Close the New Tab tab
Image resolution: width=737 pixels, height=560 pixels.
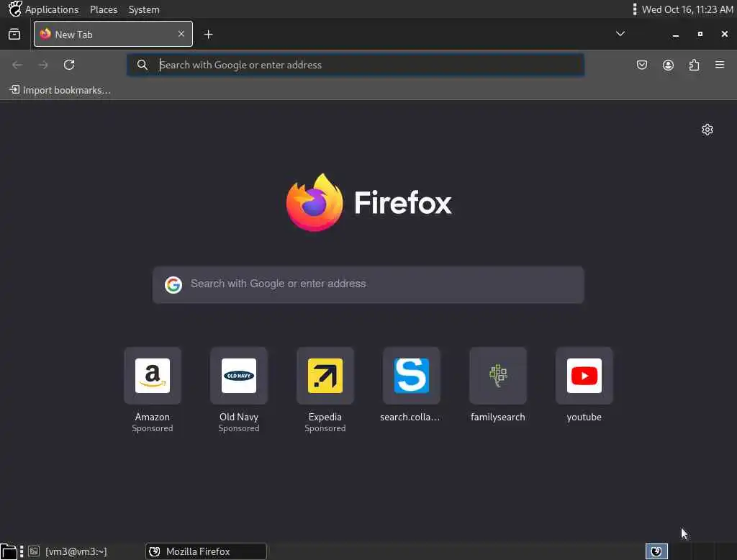[x=181, y=34]
